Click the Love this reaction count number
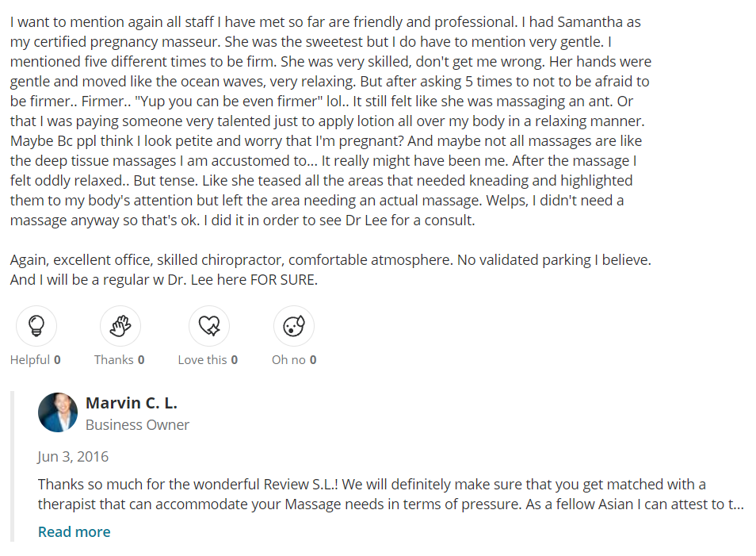Screen dimensions: 756x556 pyautogui.click(x=234, y=360)
